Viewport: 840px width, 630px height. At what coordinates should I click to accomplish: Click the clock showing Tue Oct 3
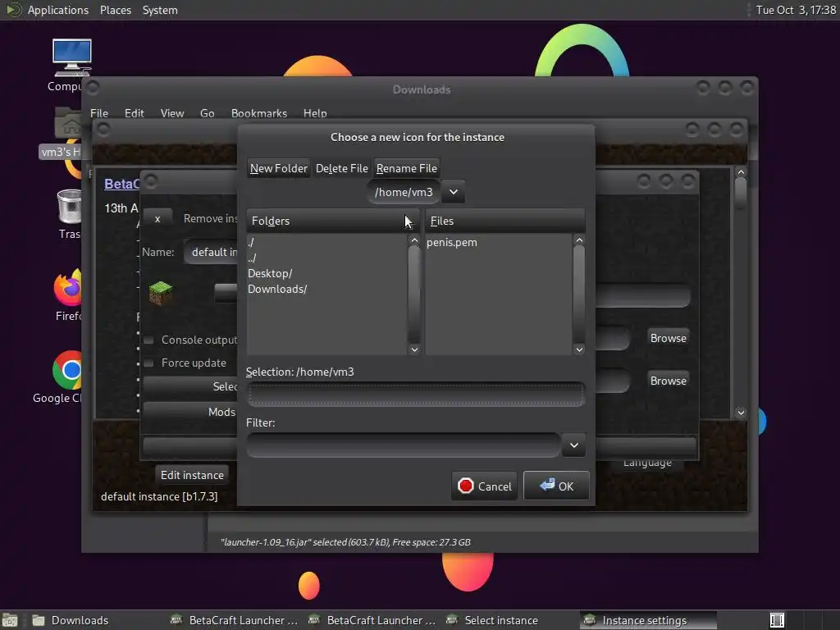click(x=796, y=10)
